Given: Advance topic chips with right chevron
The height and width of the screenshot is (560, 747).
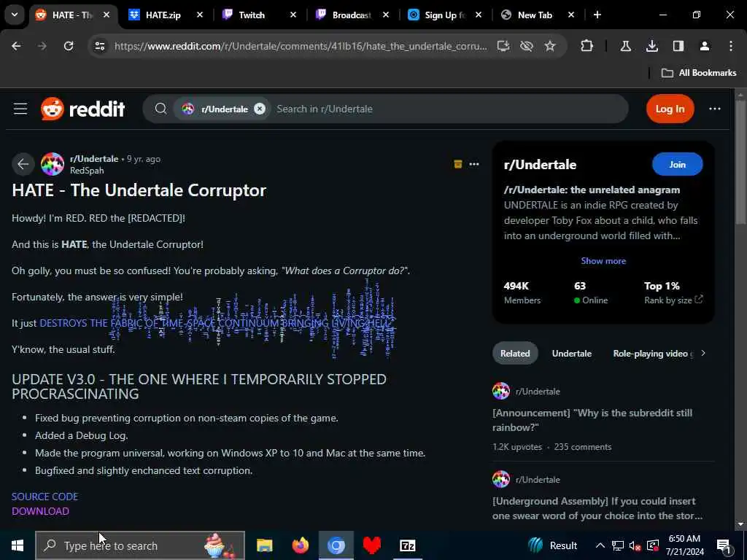Looking at the screenshot, I should tap(703, 354).
